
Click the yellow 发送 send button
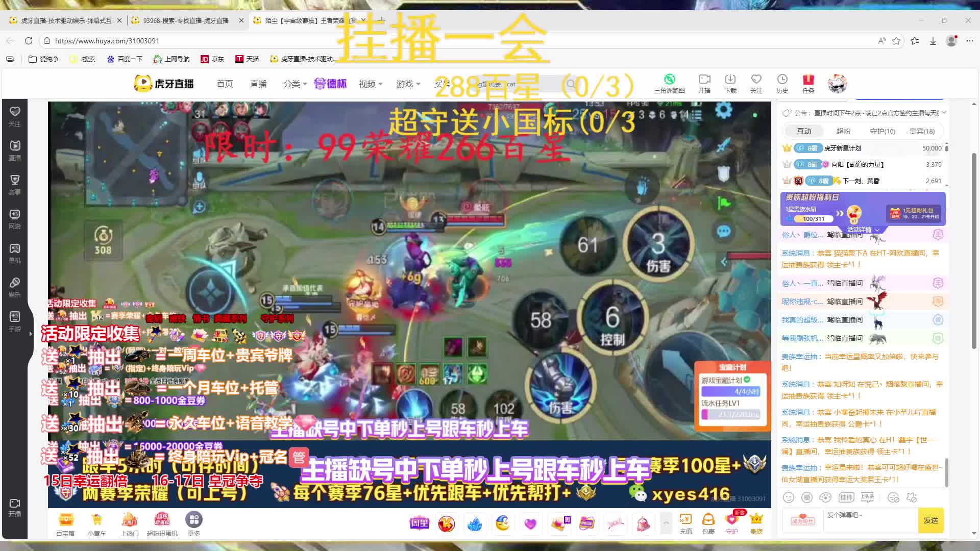[930, 520]
